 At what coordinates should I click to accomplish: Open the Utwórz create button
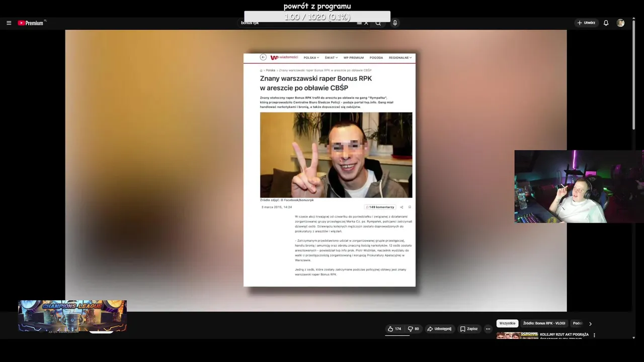tap(586, 23)
